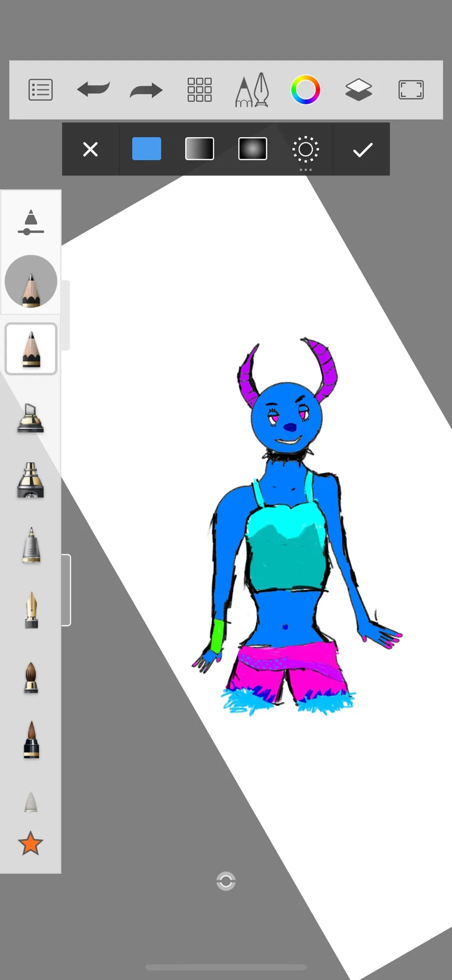Image resolution: width=452 pixels, height=980 pixels.
Task: Select the fountain pen nib brush
Action: [x=31, y=610]
